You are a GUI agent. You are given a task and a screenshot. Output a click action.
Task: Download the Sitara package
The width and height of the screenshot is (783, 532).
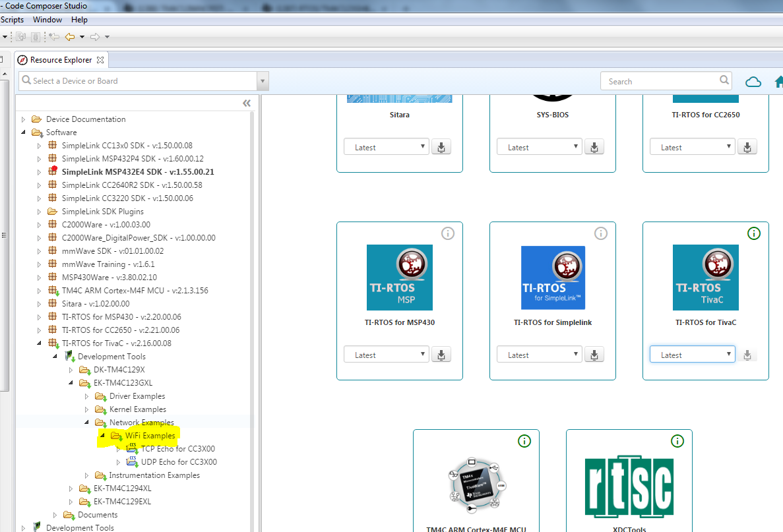pyautogui.click(x=441, y=147)
